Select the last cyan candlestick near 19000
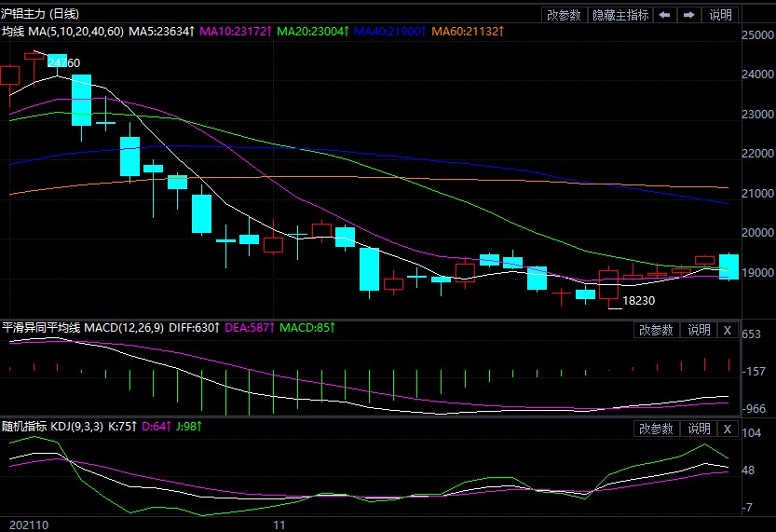776x532 pixels. pos(728,266)
